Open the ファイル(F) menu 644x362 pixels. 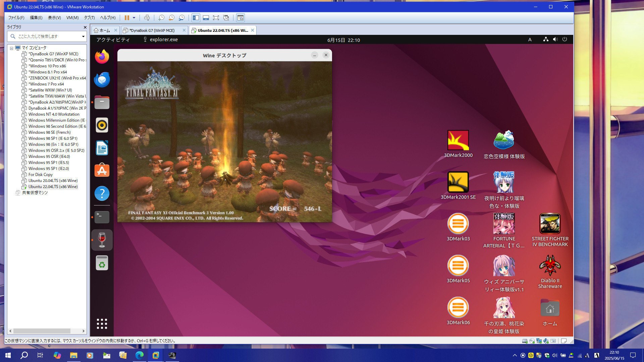click(16, 18)
